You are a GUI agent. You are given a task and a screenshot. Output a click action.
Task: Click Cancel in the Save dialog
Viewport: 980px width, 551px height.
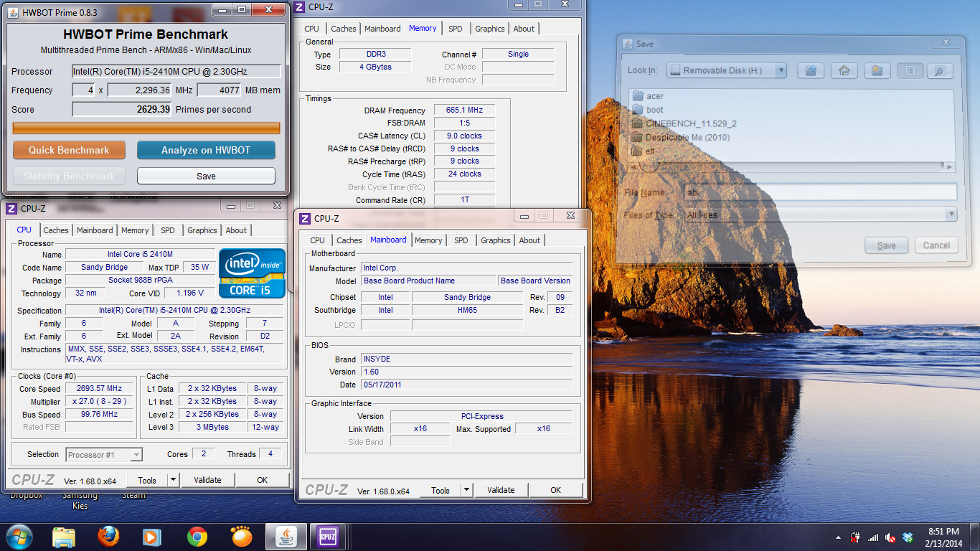pos(936,245)
